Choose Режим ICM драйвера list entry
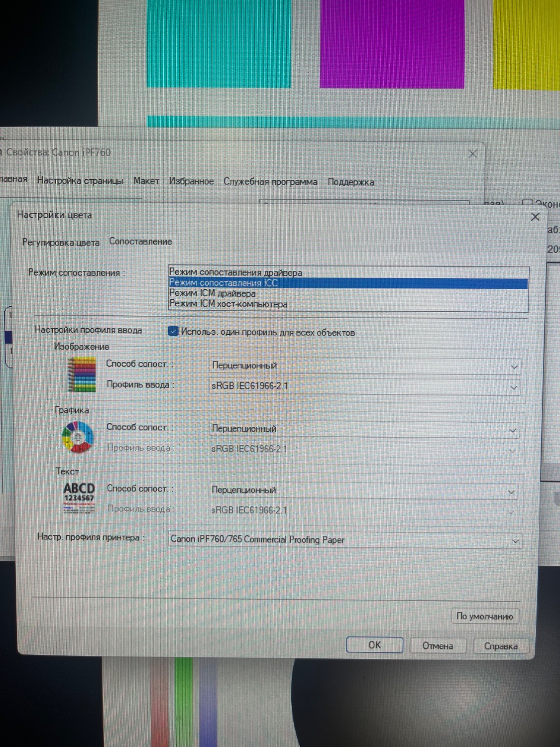The height and width of the screenshot is (747, 560). 348,293
